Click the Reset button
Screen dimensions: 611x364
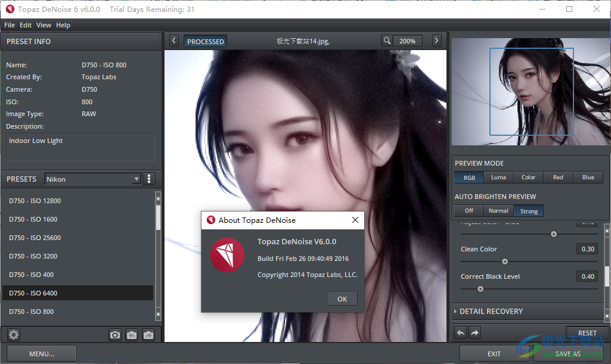pyautogui.click(x=587, y=332)
